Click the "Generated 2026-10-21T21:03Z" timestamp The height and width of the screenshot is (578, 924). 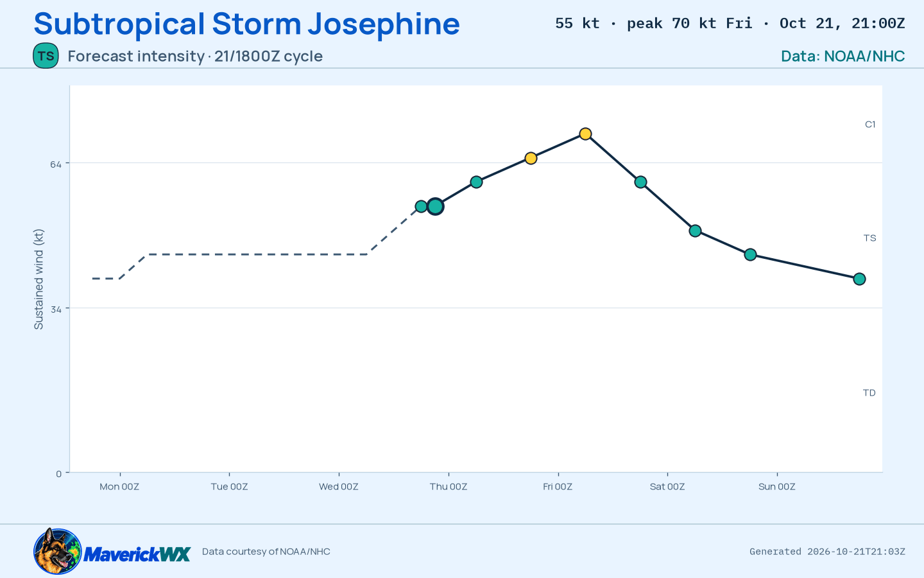point(828,551)
